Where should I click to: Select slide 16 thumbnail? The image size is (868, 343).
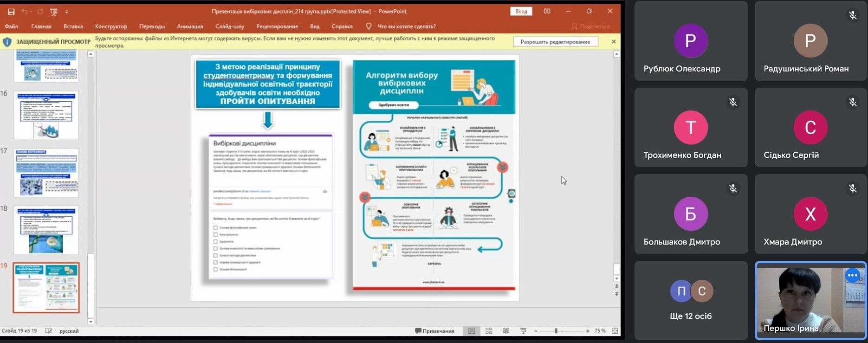click(46, 115)
